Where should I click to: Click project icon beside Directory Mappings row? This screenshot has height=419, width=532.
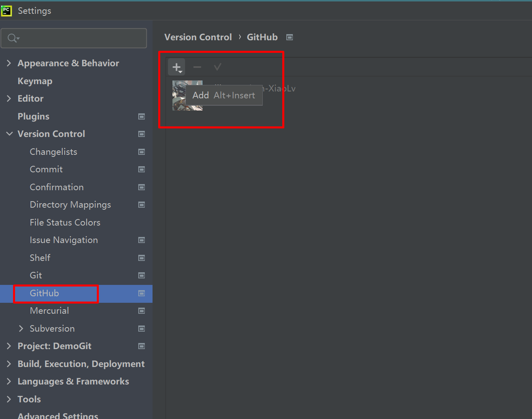pyautogui.click(x=142, y=205)
